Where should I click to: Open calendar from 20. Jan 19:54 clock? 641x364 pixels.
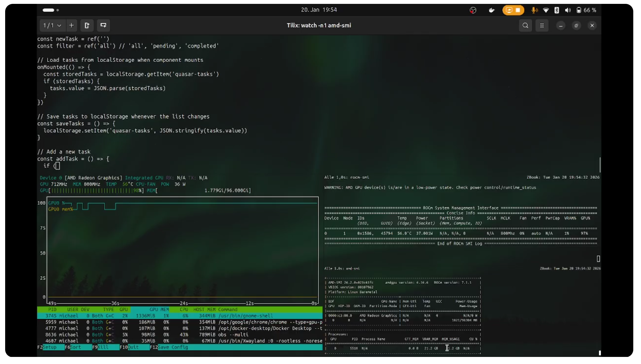pyautogui.click(x=319, y=10)
